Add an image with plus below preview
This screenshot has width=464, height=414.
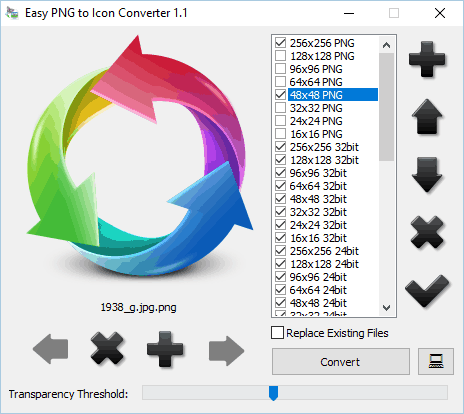click(165, 349)
